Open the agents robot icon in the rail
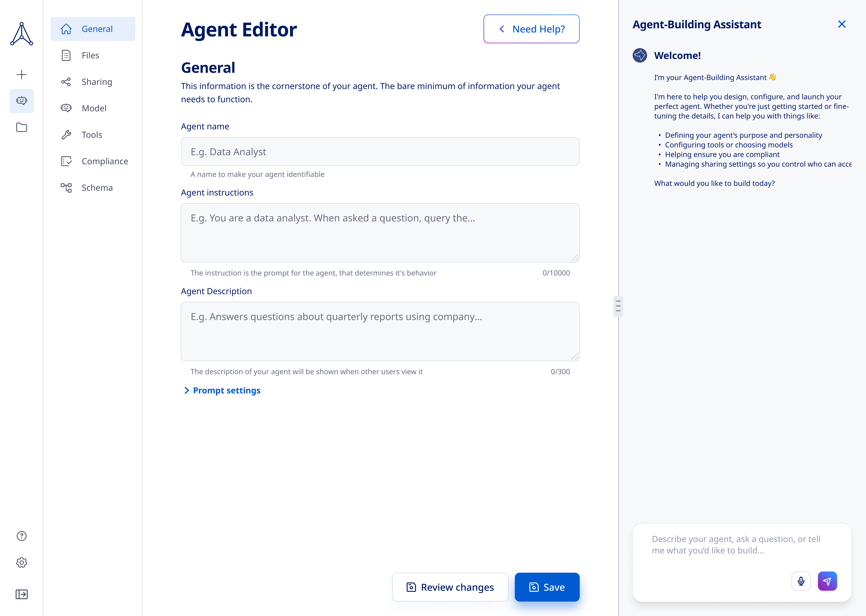866x616 pixels. tap(22, 101)
